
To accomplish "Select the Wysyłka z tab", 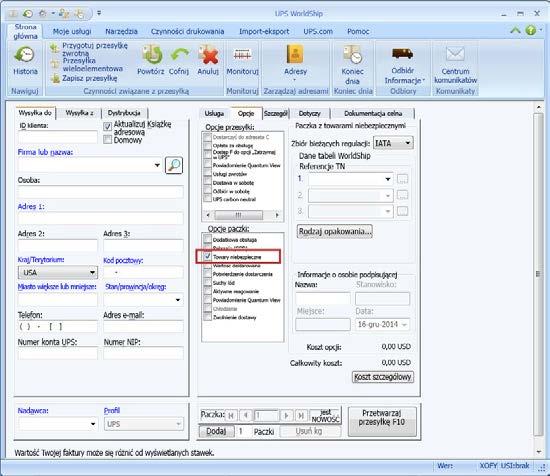I will point(79,113).
